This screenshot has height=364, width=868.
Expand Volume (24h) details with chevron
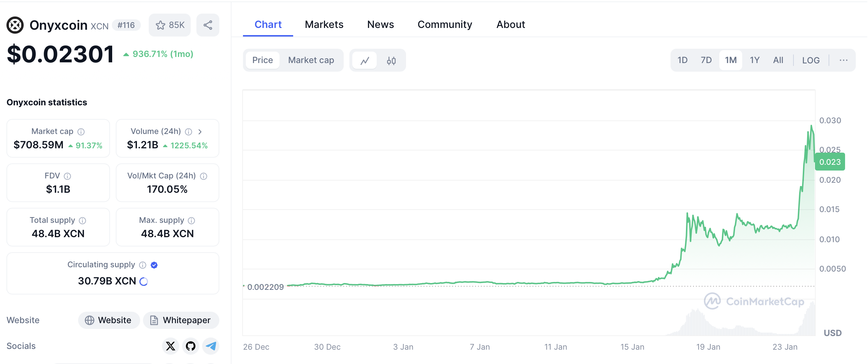tap(200, 132)
